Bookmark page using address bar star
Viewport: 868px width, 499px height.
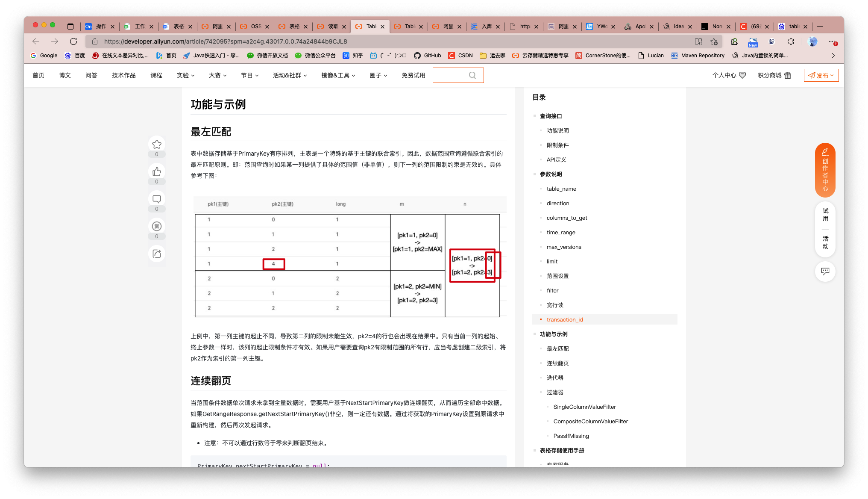714,41
